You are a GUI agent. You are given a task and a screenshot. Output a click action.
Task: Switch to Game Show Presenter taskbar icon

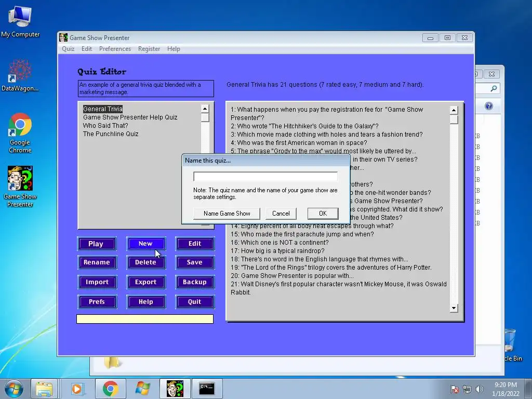(x=175, y=389)
